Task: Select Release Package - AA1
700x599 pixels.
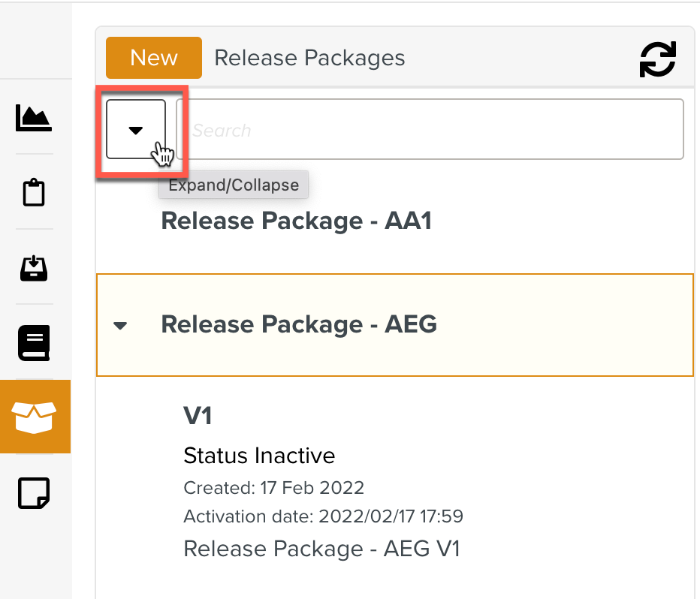Action: 296,221
